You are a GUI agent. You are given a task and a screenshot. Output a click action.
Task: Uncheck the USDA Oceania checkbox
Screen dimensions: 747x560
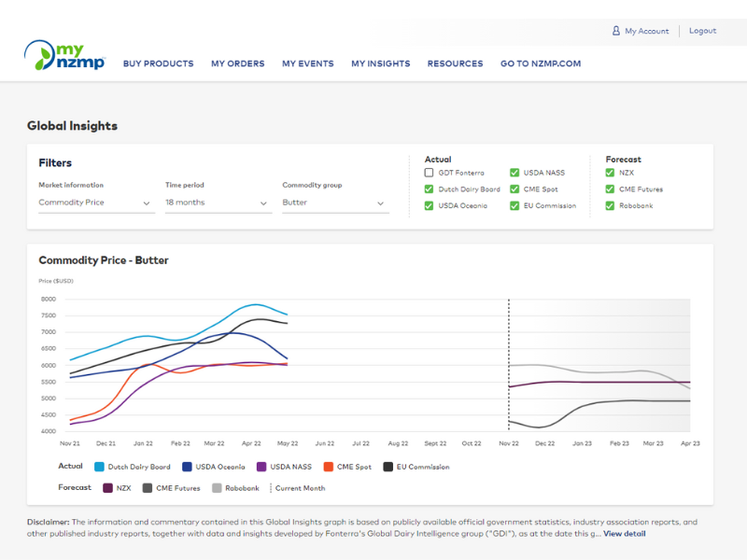(429, 205)
